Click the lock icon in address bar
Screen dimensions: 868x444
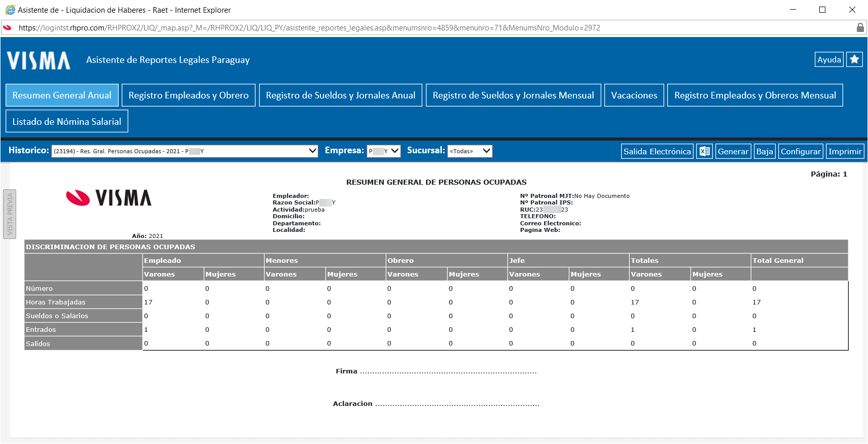860,27
